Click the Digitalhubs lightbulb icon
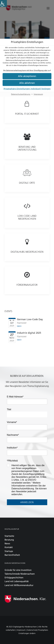Image resolution: width=54 pixels, height=644 pixels. pos(27,242)
